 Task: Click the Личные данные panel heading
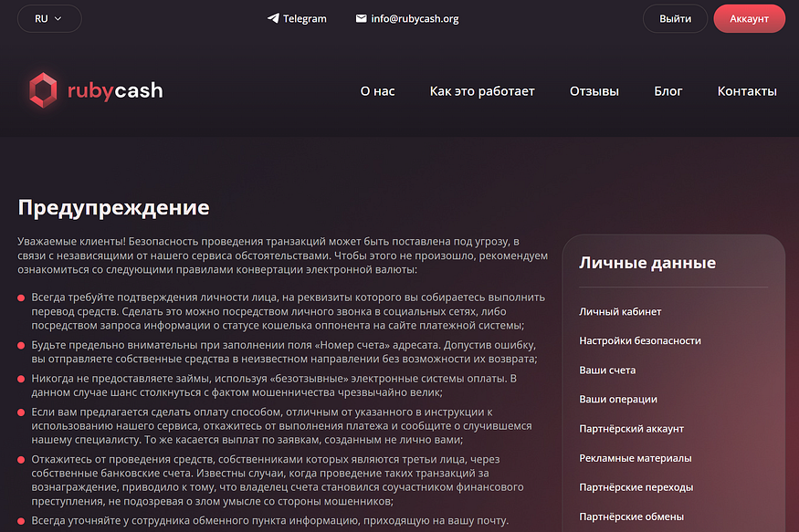point(647,263)
